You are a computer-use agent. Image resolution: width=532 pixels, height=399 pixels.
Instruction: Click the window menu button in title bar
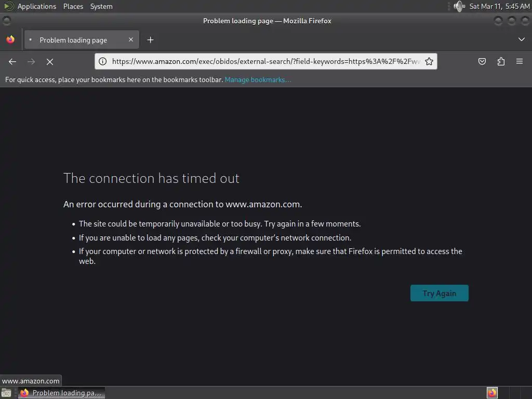pyautogui.click(x=6, y=21)
